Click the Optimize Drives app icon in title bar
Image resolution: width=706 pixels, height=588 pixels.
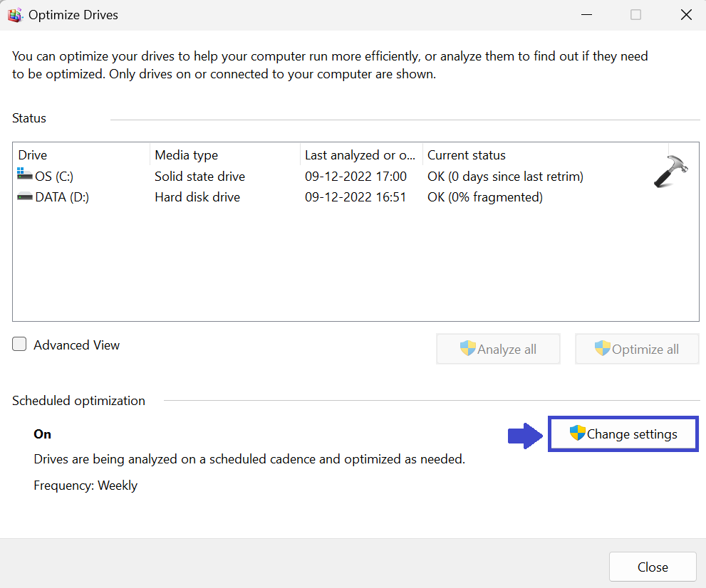(x=14, y=15)
